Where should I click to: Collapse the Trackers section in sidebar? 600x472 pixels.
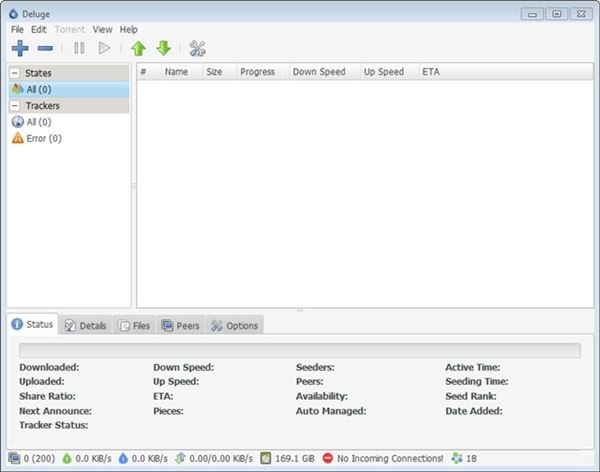point(15,106)
